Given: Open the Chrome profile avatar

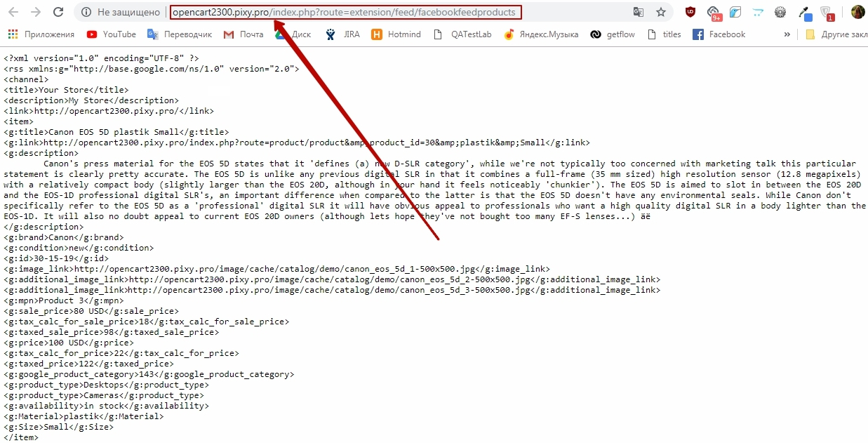Looking at the screenshot, I should coord(857,12).
